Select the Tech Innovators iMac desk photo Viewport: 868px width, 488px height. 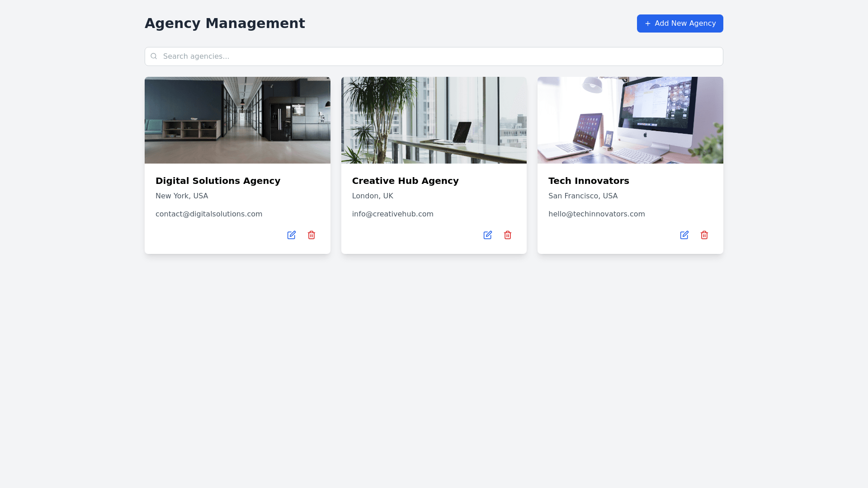(x=630, y=120)
